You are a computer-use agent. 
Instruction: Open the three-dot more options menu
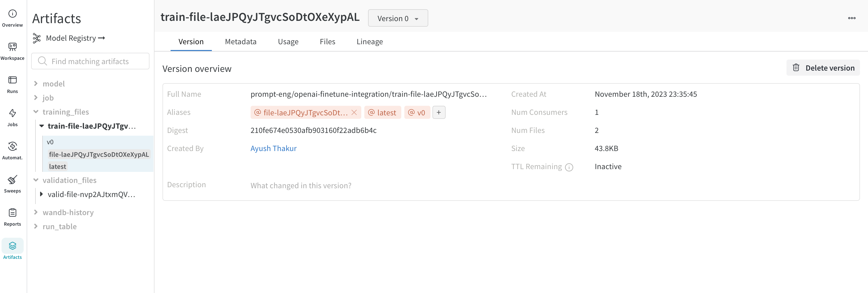pos(851,18)
